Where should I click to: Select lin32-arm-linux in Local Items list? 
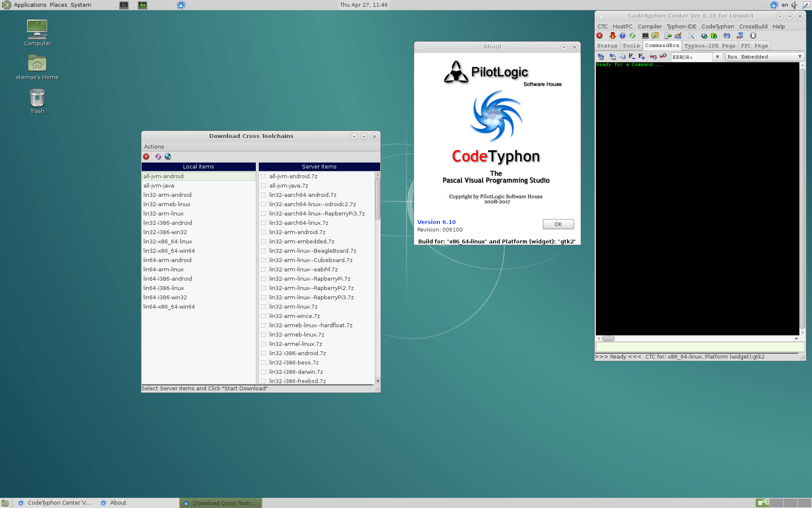[x=198, y=214]
